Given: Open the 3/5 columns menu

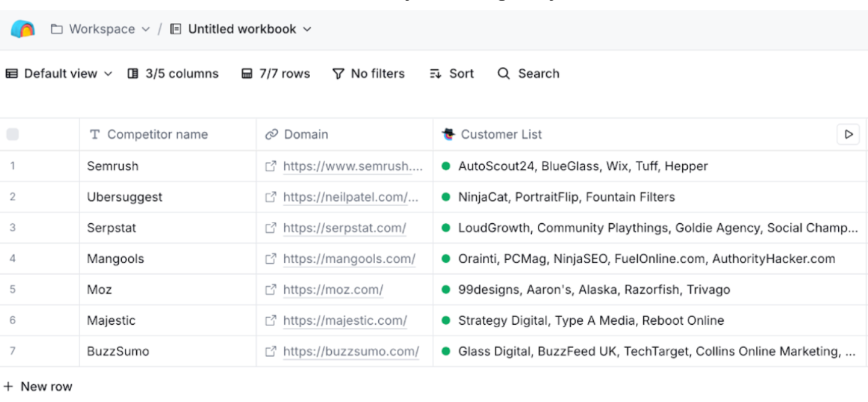Looking at the screenshot, I should [173, 74].
